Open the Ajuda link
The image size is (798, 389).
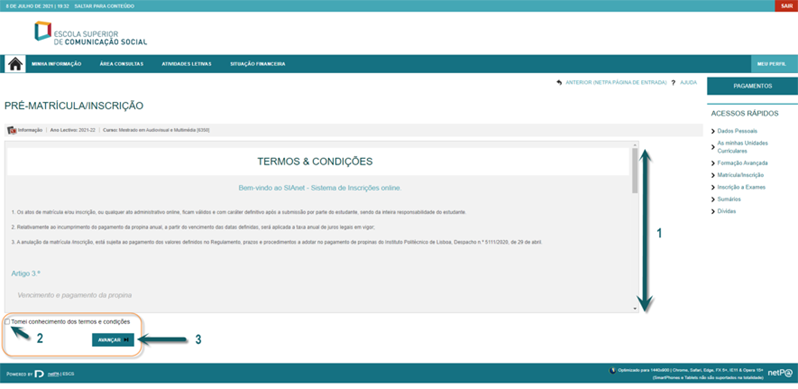(x=688, y=82)
